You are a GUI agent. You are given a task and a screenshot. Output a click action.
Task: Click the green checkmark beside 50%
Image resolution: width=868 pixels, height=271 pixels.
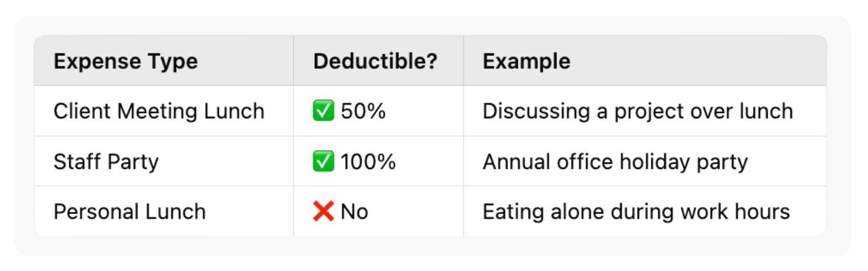(x=323, y=111)
